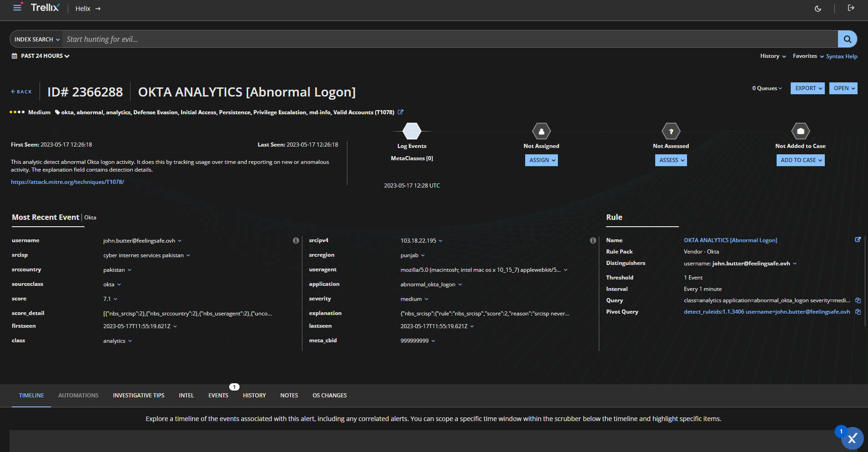Open the INDEX SEARCH type dropdown
Image resolution: width=868 pixels, height=452 pixels.
[36, 40]
